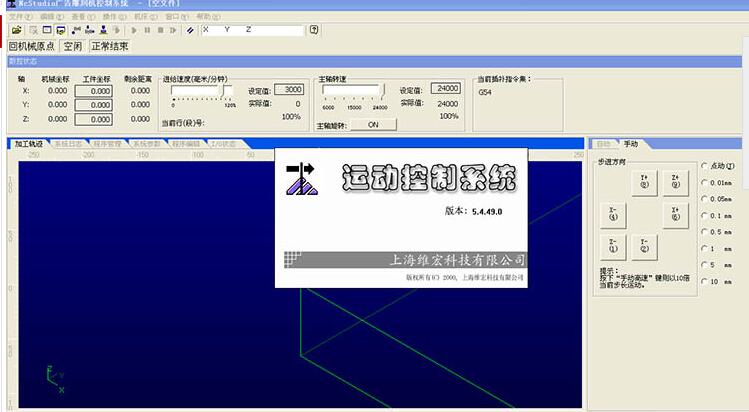The height and width of the screenshot is (412, 749).
Task: Click the direct positioning toolbar icon
Action: (76, 30)
